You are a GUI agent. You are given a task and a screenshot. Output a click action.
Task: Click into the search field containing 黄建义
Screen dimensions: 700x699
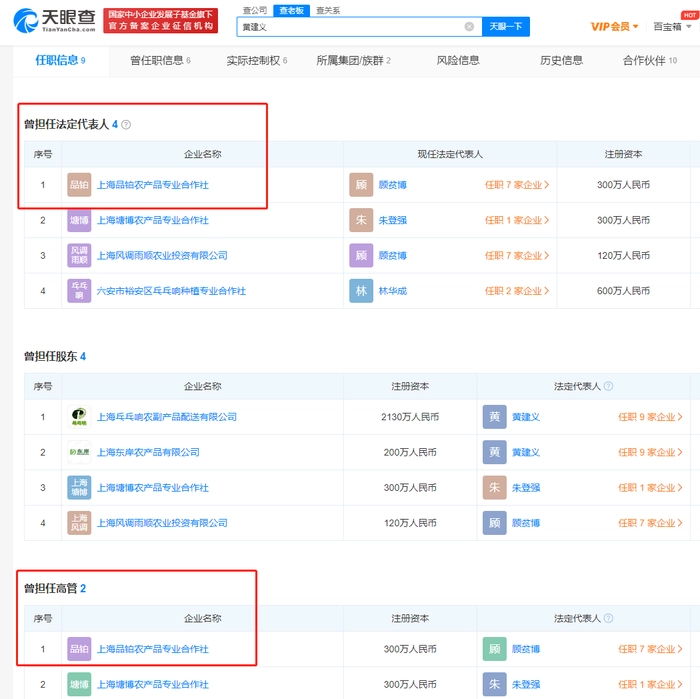click(350, 27)
